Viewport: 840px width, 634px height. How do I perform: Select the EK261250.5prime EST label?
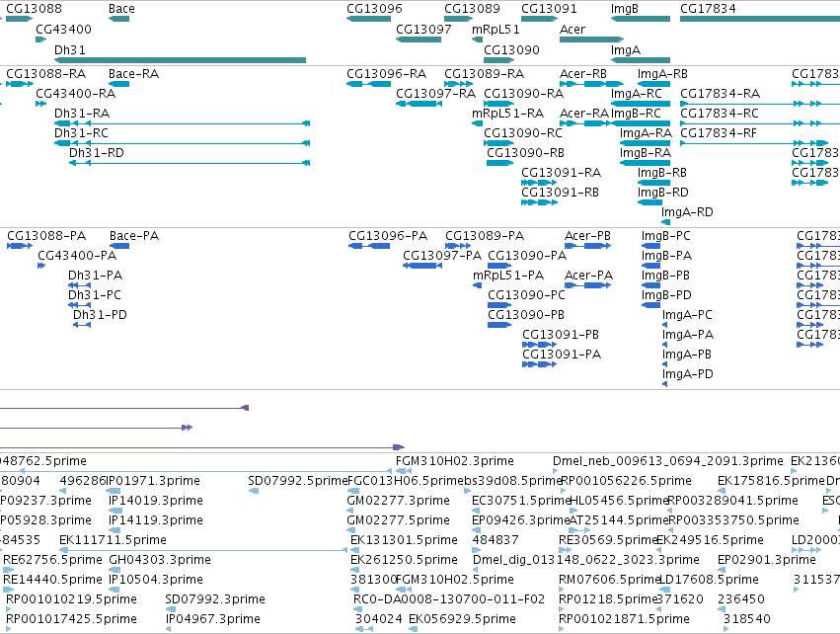point(404,560)
